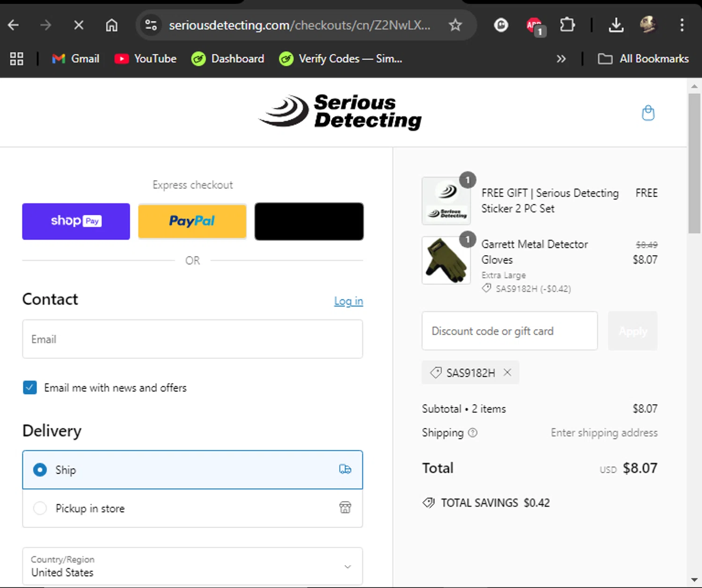Open the browser profile avatar

click(x=648, y=25)
